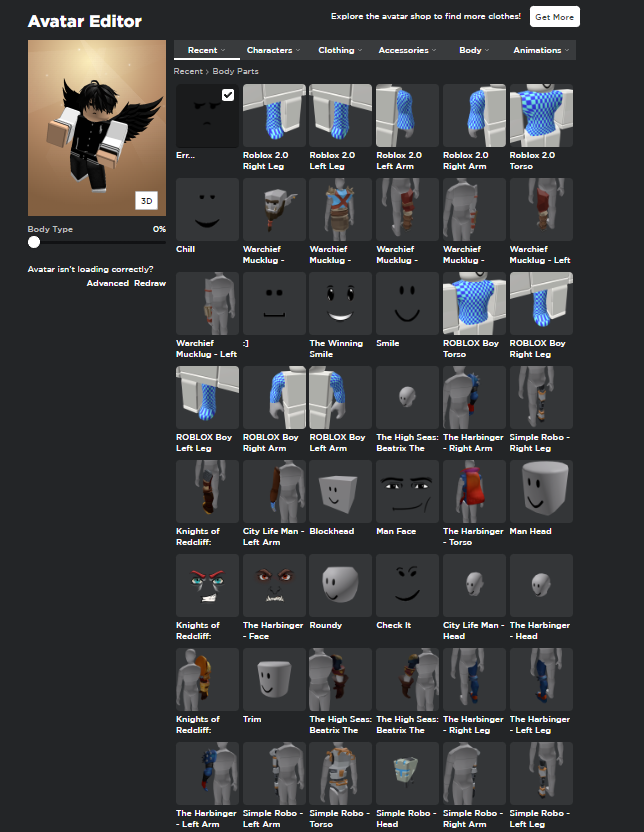Click the Redraw link
The image size is (644, 832).
click(150, 283)
